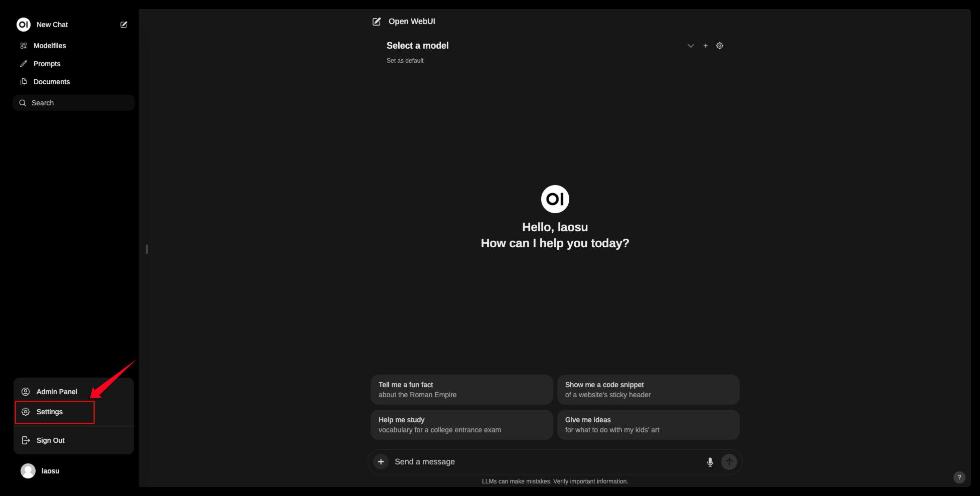The image size is (980, 496).
Task: Click the plus attach button in message box
Action: [x=381, y=462]
